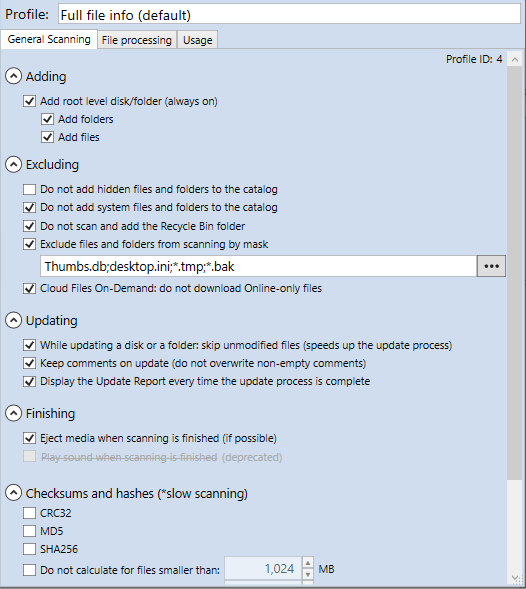Toggle Do not scan Recycle Bin folder

click(x=29, y=226)
